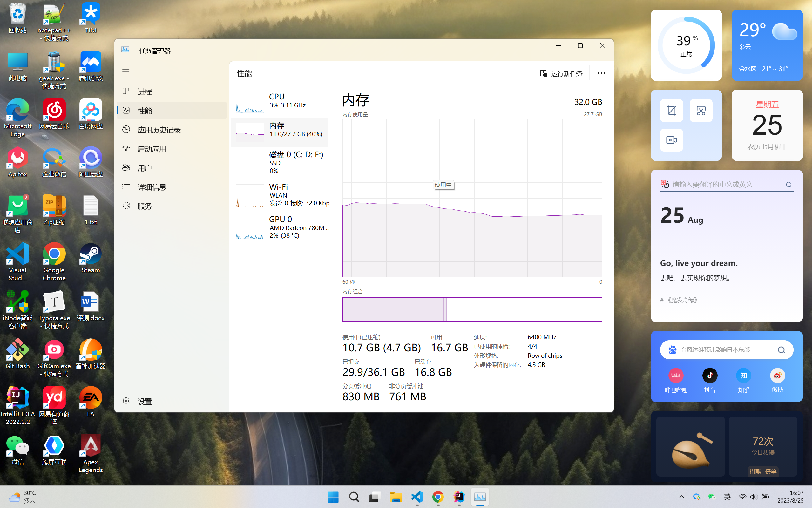
Task: Select the 内存 (Memory) performance item
Action: tap(280, 132)
